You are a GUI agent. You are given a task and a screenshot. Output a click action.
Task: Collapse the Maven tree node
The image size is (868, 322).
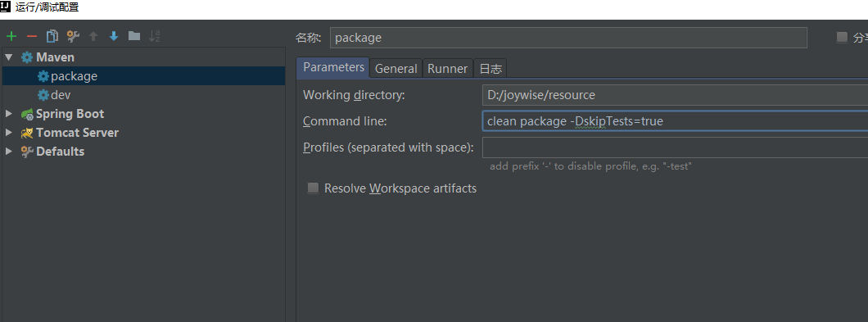(9, 57)
